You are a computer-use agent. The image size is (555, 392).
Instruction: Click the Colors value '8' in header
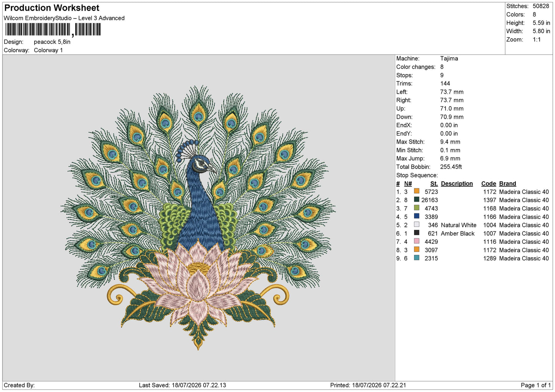(x=534, y=15)
